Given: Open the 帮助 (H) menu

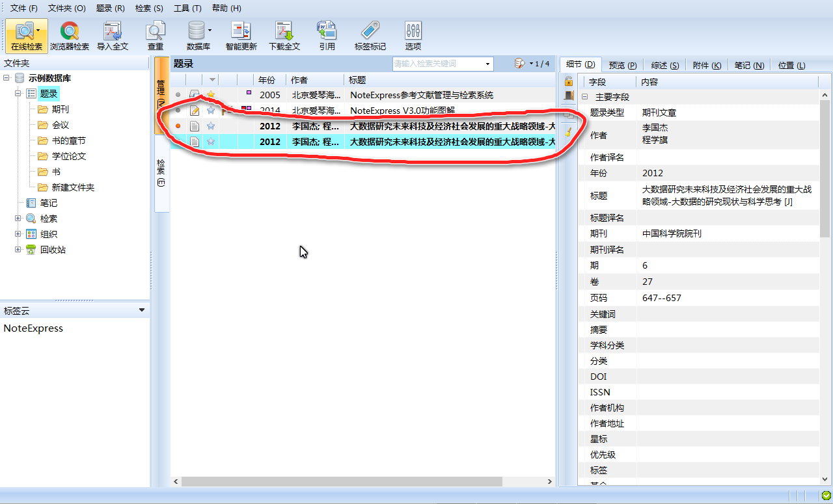Looking at the screenshot, I should click(x=226, y=8).
